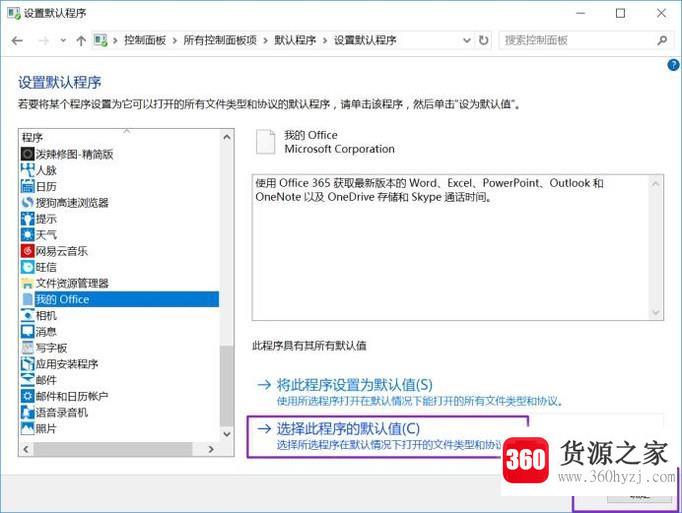Select the 提示 program icon
This screenshot has width=682, height=513.
[27, 218]
